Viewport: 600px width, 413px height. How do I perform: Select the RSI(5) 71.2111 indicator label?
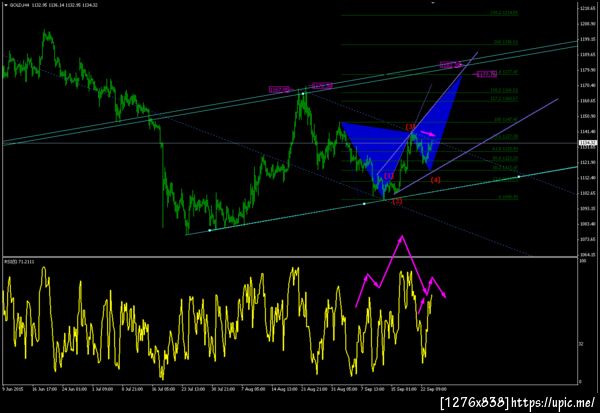click(19, 261)
